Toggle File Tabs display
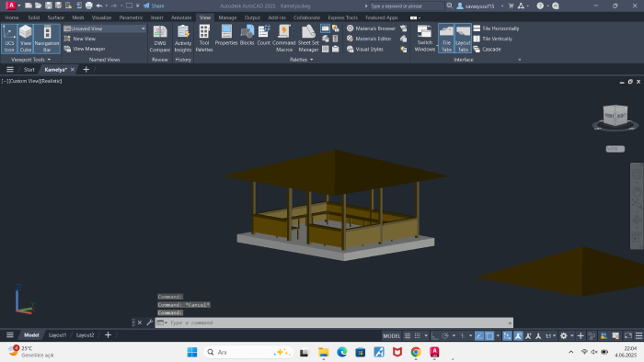Screen dimensions: 644x362 tap(446, 39)
